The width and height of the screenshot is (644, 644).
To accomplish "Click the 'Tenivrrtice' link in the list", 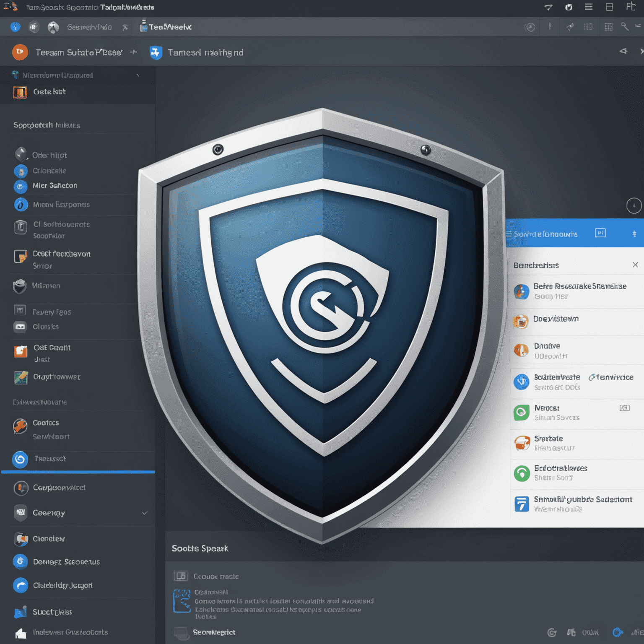I will coord(611,377).
